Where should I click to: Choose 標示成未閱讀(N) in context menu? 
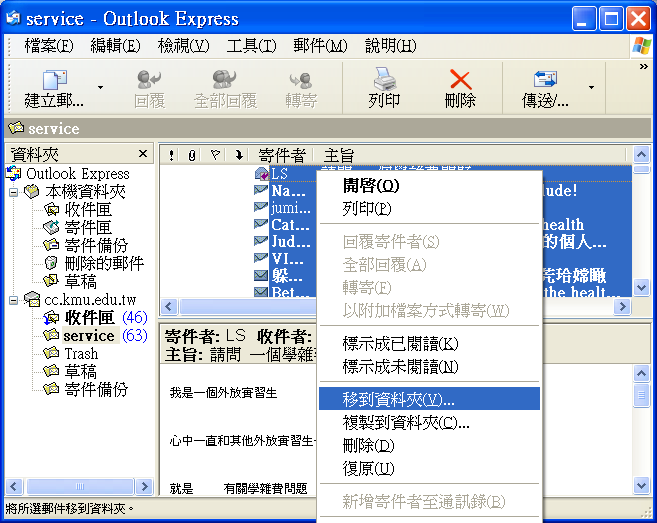pyautogui.click(x=429, y=367)
